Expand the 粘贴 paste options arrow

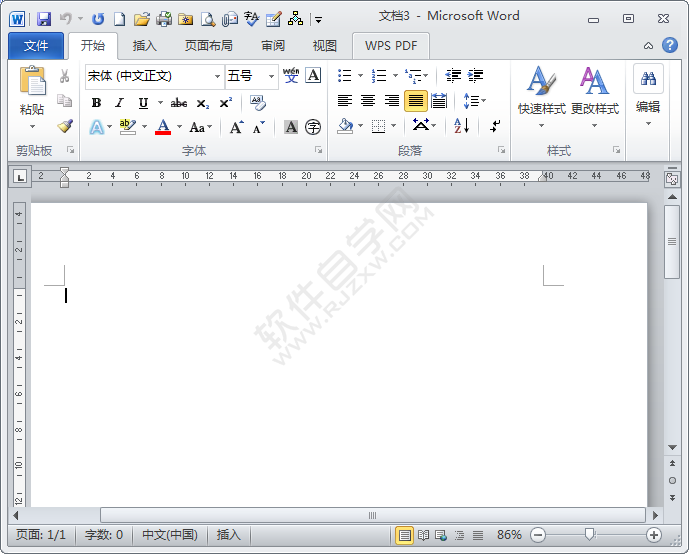coord(32,127)
